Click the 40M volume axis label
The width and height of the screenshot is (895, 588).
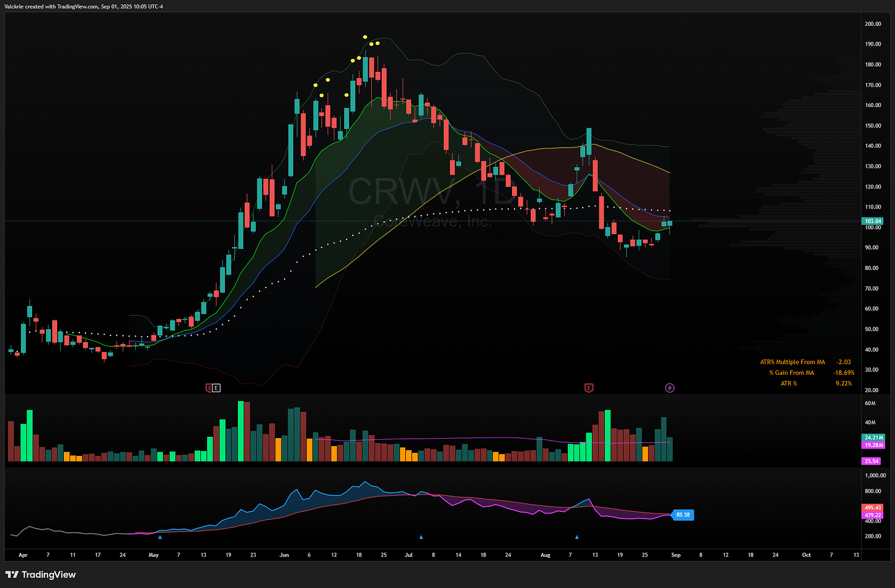[x=870, y=423]
